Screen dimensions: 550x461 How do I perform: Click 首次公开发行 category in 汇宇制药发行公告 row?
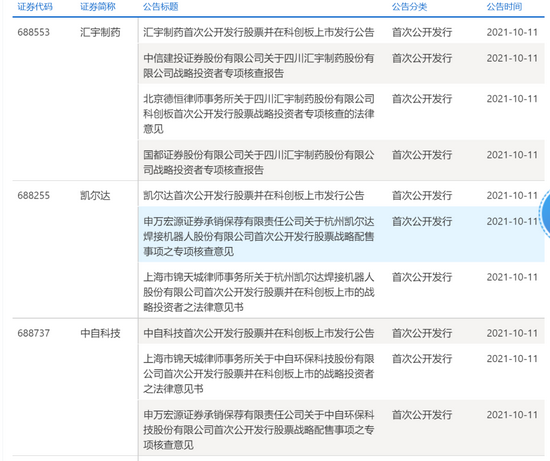pyautogui.click(x=422, y=32)
